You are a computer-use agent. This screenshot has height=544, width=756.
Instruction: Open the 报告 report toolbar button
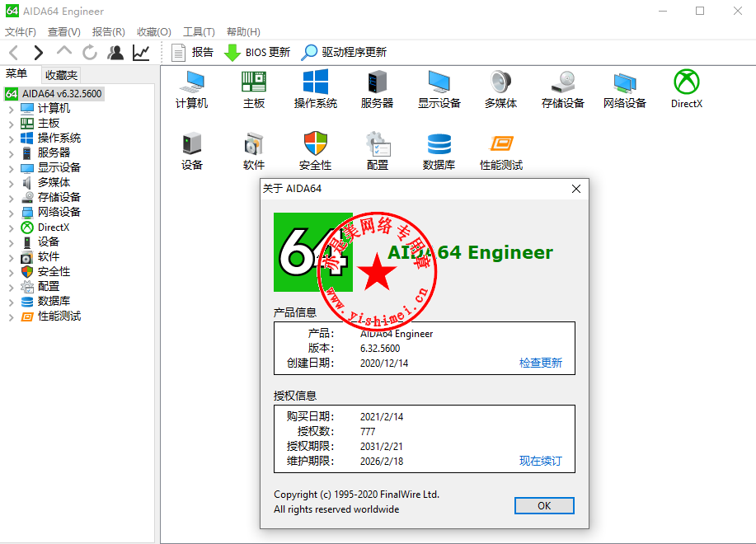click(x=192, y=52)
